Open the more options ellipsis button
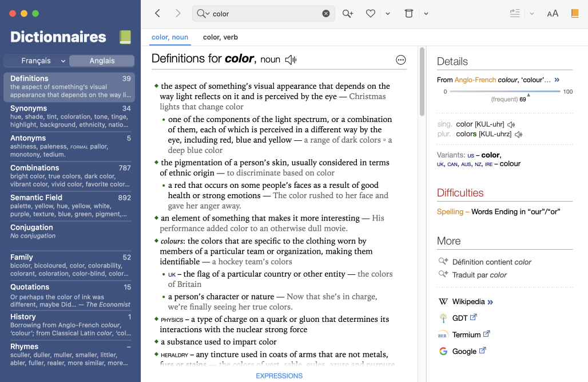 pos(400,60)
